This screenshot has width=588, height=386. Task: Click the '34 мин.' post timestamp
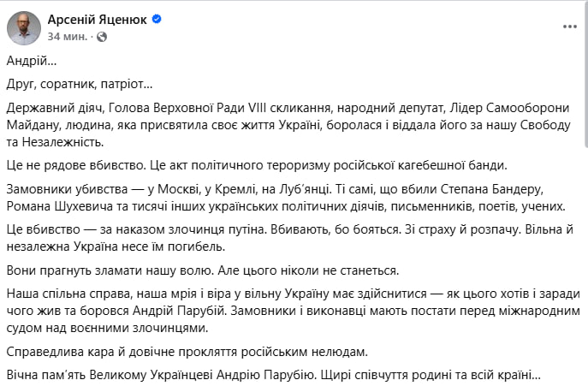[x=66, y=37]
